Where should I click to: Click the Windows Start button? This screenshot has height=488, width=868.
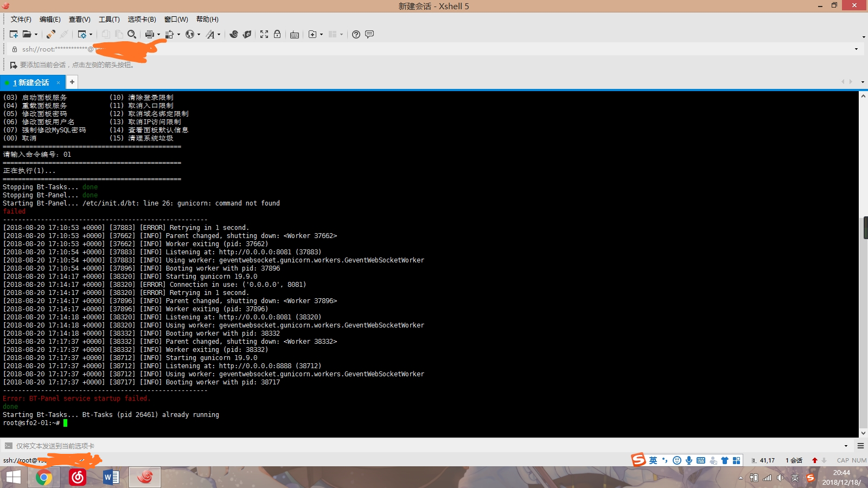coord(13,478)
